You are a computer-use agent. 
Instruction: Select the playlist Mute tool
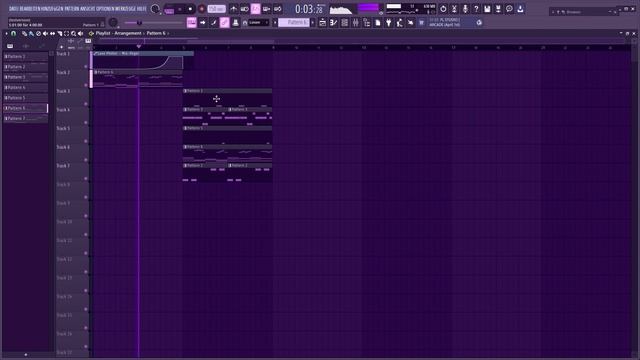(45, 33)
